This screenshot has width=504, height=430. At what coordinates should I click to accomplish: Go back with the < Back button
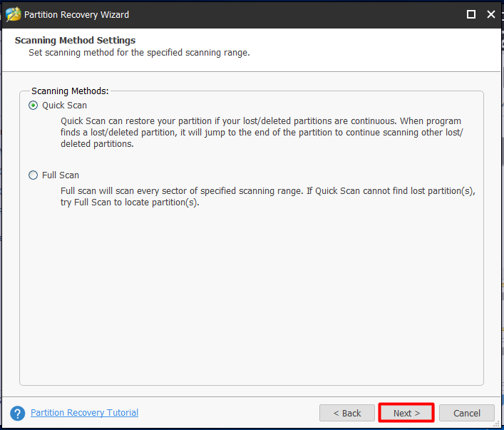point(347,413)
